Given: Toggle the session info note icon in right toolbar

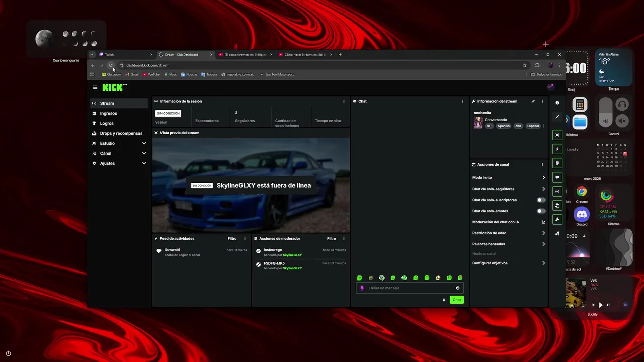Looking at the screenshot, I should click(x=557, y=163).
